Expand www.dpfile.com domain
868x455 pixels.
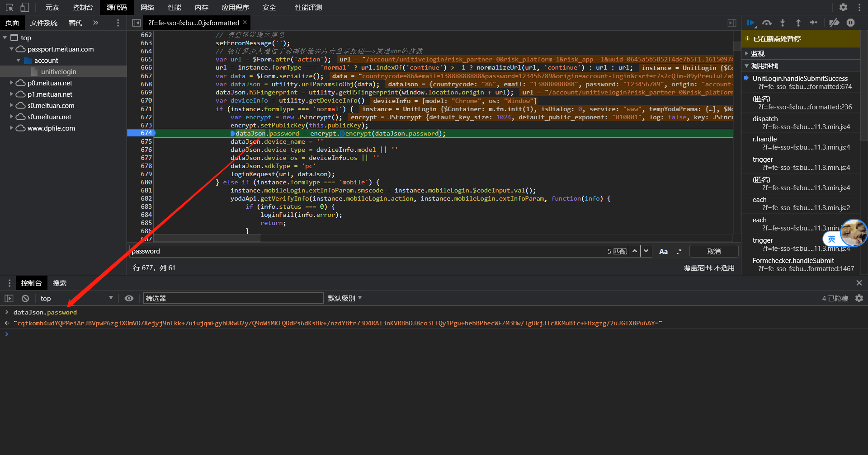point(12,128)
